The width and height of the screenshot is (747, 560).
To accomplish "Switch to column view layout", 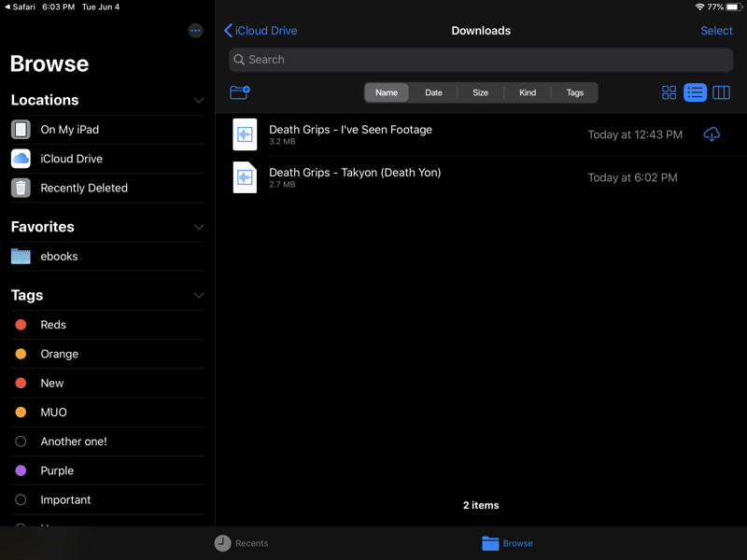I will pyautogui.click(x=721, y=92).
